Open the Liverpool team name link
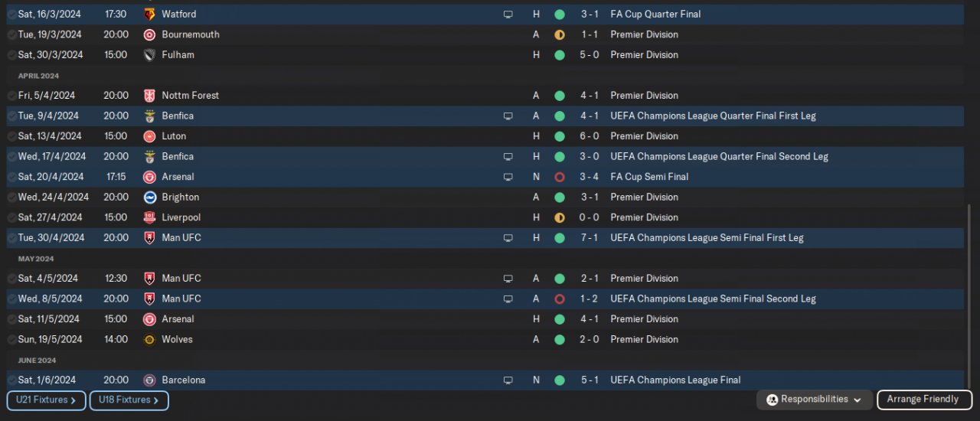The height and width of the screenshot is (421, 980). pyautogui.click(x=181, y=217)
